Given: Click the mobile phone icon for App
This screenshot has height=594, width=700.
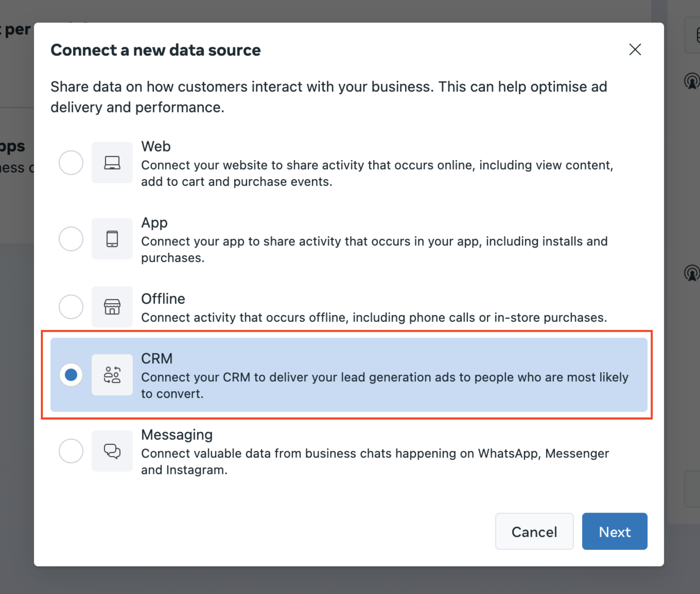Looking at the screenshot, I should tap(112, 239).
